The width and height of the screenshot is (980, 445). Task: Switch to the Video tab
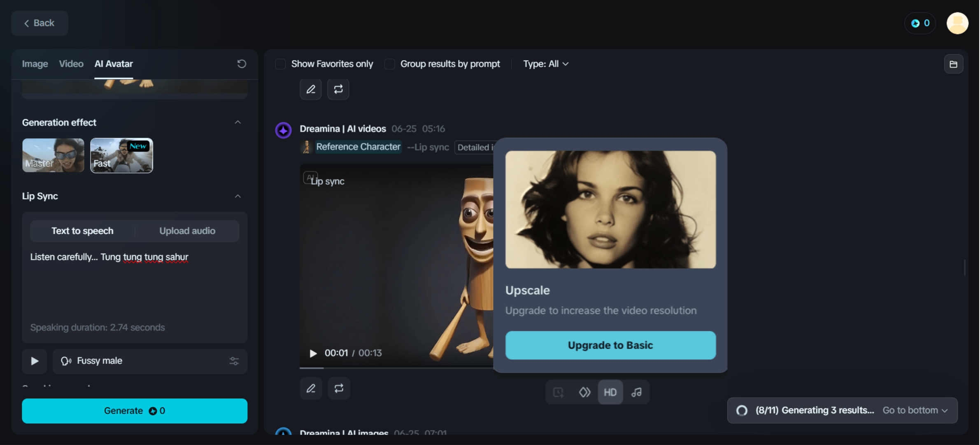[x=71, y=64]
